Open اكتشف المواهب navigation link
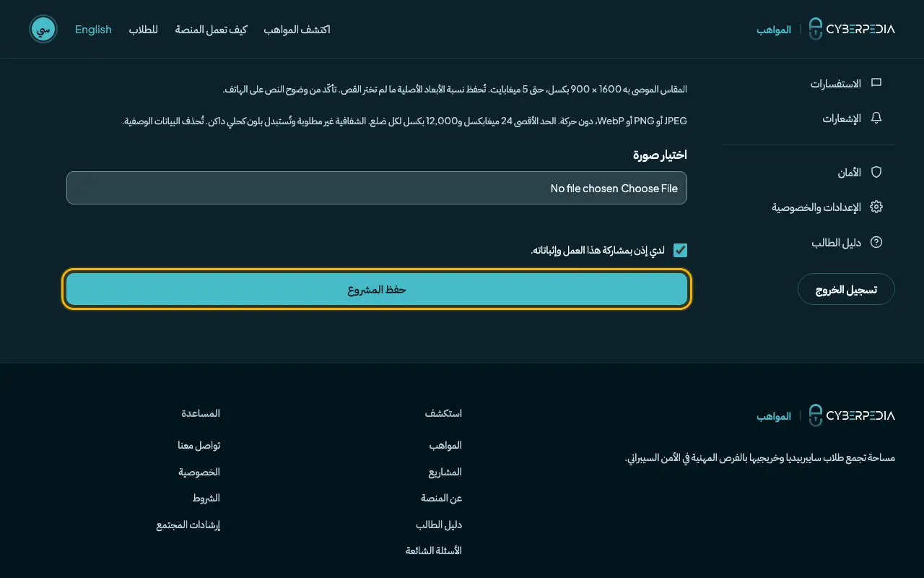924x578 pixels. click(x=297, y=30)
